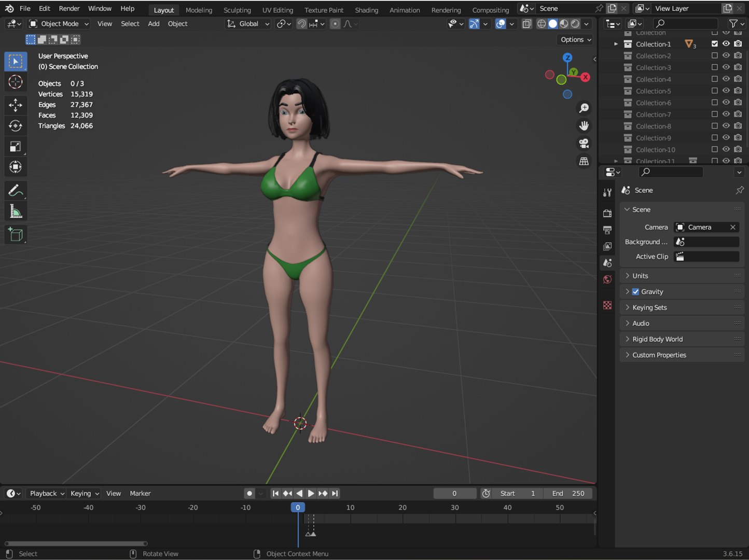Select the Cursor tool in the toolbar
Screen dimensions: 749x560
click(x=16, y=82)
